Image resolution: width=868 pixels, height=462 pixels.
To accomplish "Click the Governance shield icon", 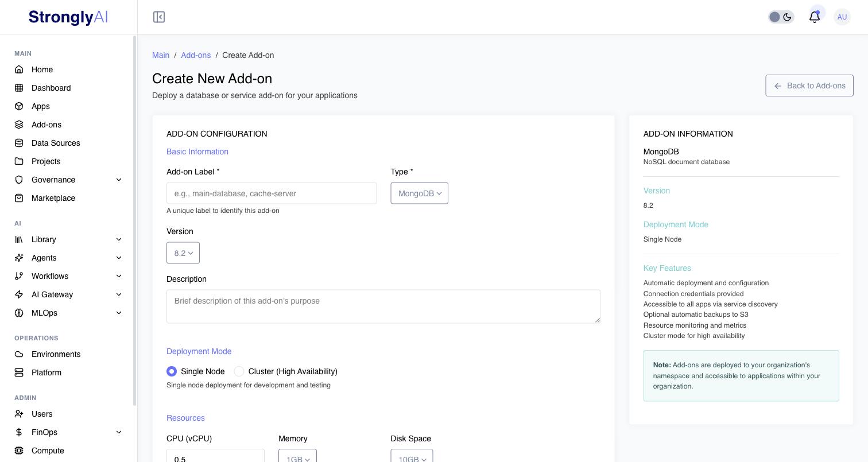I will pyautogui.click(x=19, y=180).
